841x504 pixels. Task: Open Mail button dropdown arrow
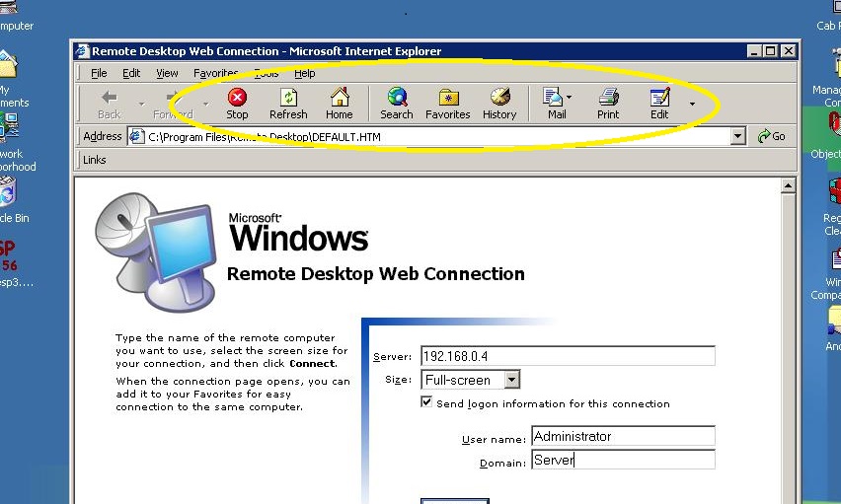click(x=570, y=97)
